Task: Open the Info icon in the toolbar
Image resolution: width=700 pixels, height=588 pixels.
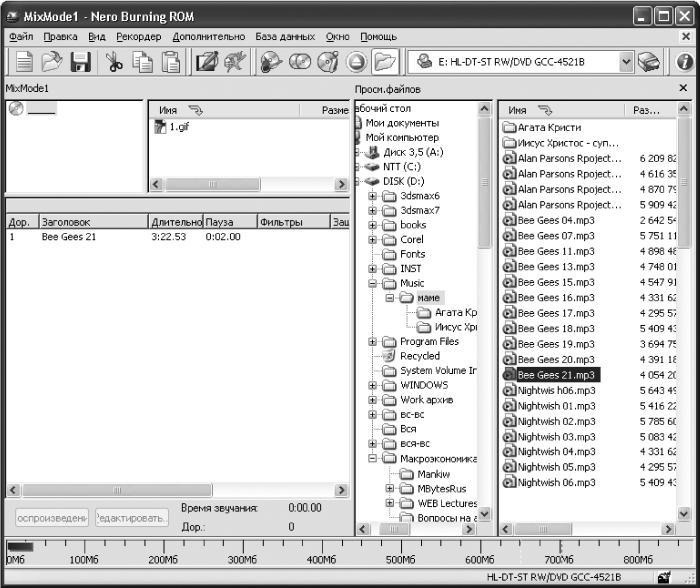Action: (x=685, y=62)
